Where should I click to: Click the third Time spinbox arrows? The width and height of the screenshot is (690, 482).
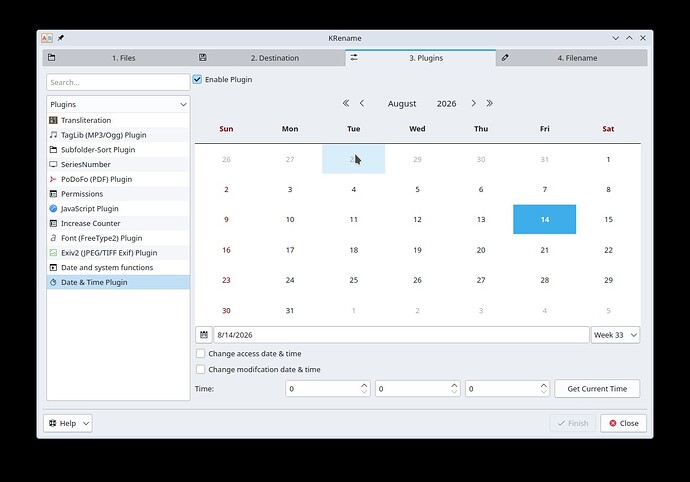[x=544, y=388]
